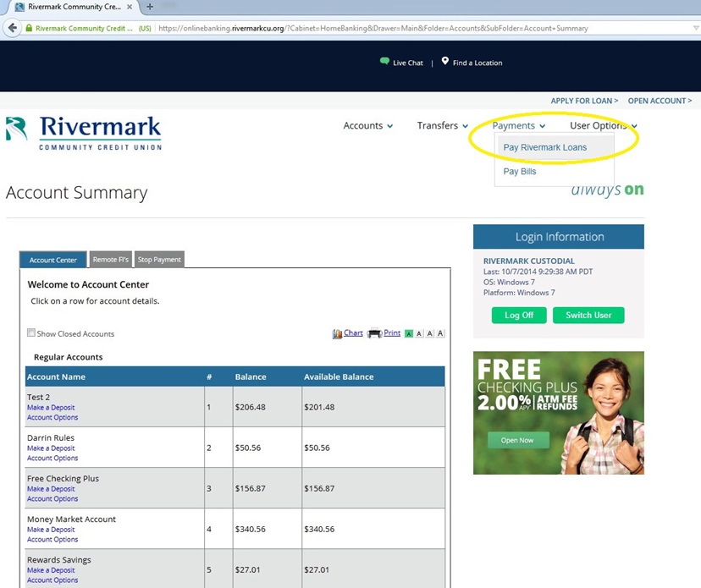Image resolution: width=701 pixels, height=588 pixels.
Task: Click the $201.48 available balance cell
Action: pyautogui.click(x=373, y=407)
